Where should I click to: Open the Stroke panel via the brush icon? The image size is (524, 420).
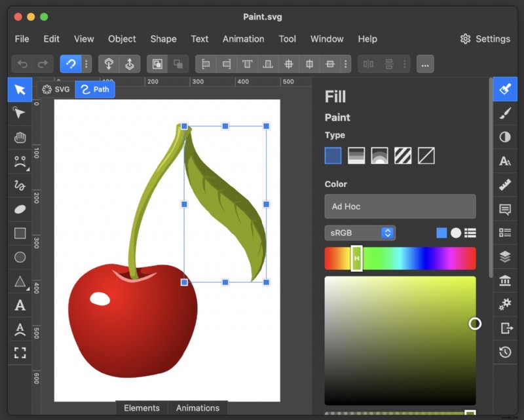click(x=504, y=113)
